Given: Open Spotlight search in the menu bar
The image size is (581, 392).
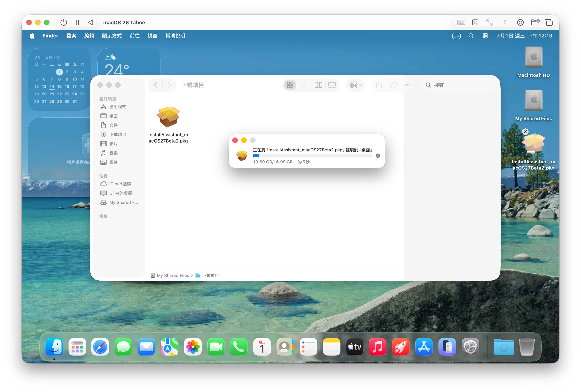Looking at the screenshot, I should click(471, 36).
